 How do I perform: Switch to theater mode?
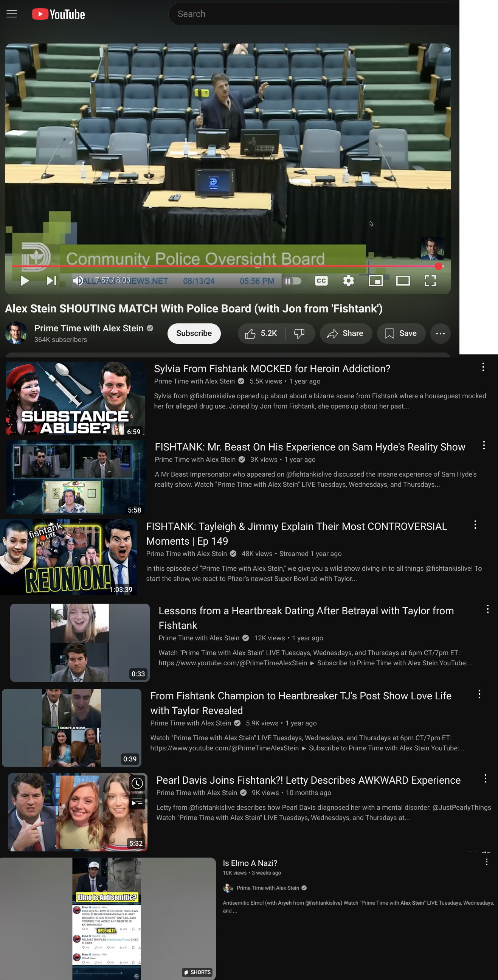(403, 281)
